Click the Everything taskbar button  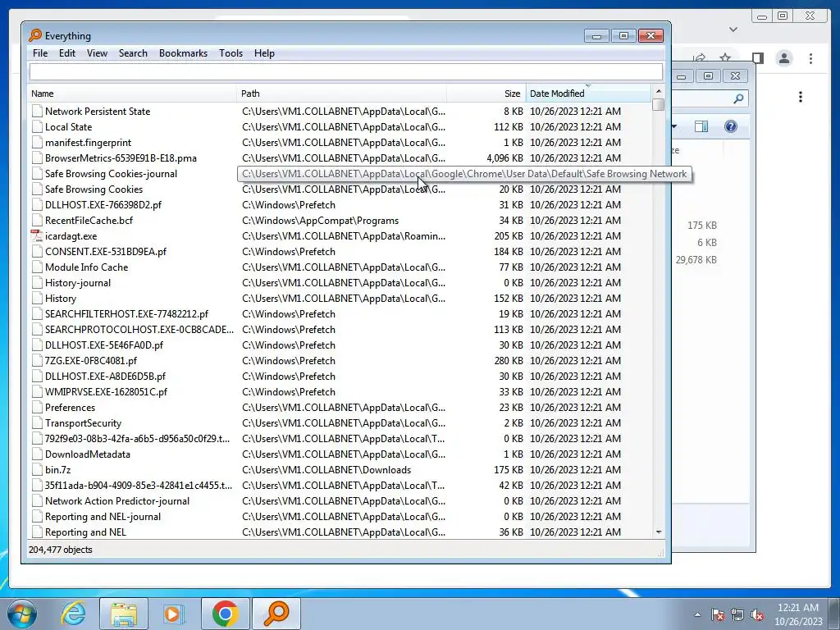pos(276,614)
